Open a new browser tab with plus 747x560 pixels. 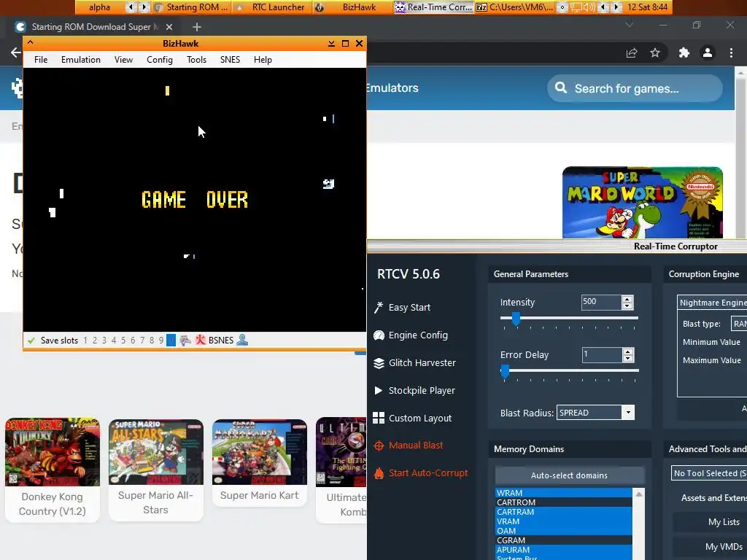click(x=197, y=27)
